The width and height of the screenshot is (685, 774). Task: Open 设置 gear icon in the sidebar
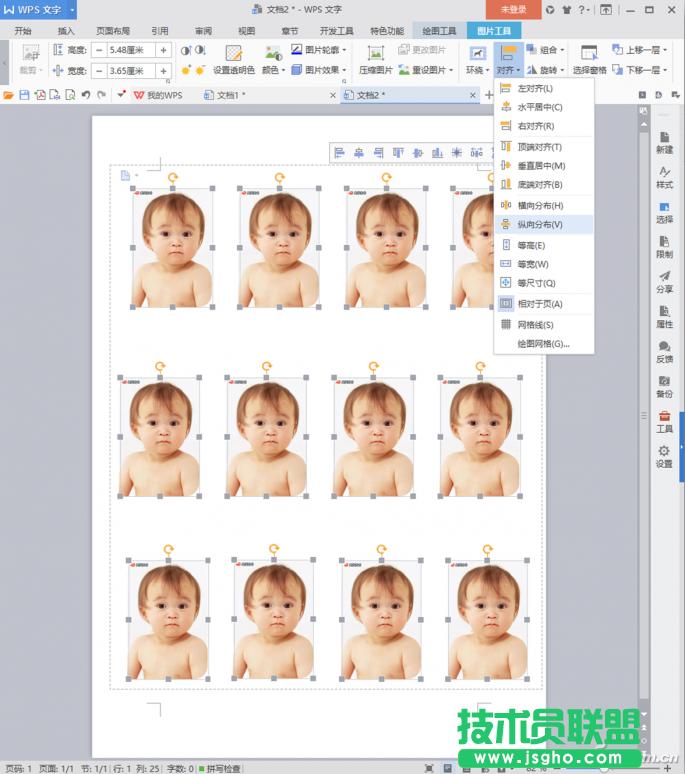(664, 457)
